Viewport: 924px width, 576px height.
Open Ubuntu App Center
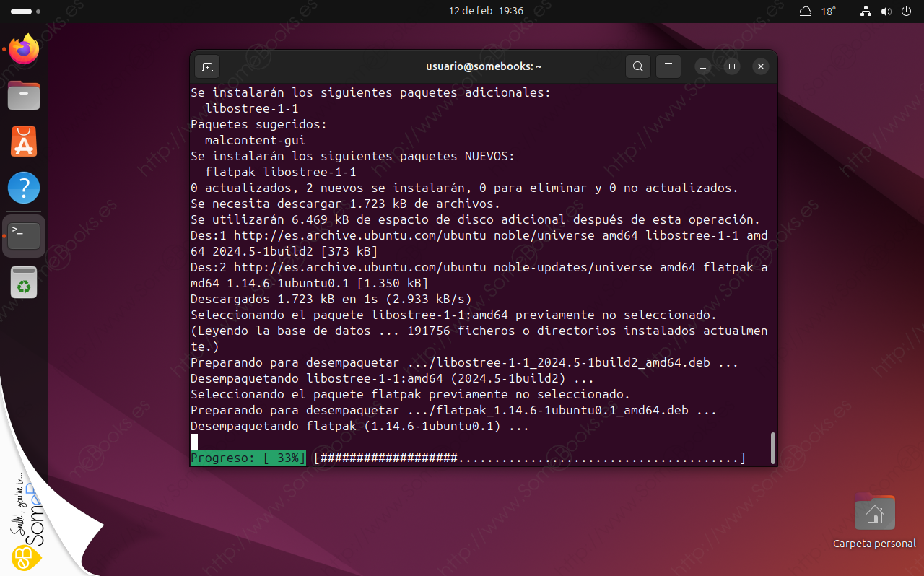coord(24,141)
